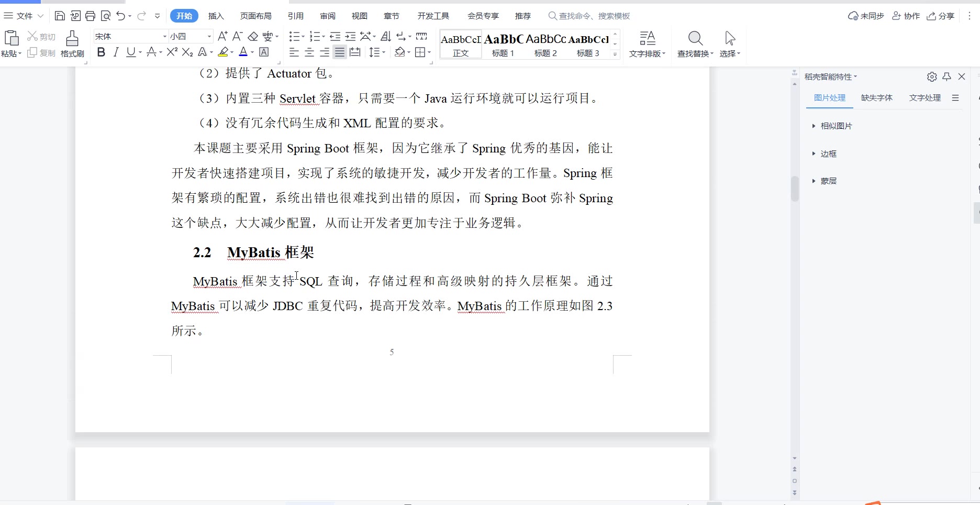
Task: Click the Distributed alignment icon
Action: tap(355, 52)
